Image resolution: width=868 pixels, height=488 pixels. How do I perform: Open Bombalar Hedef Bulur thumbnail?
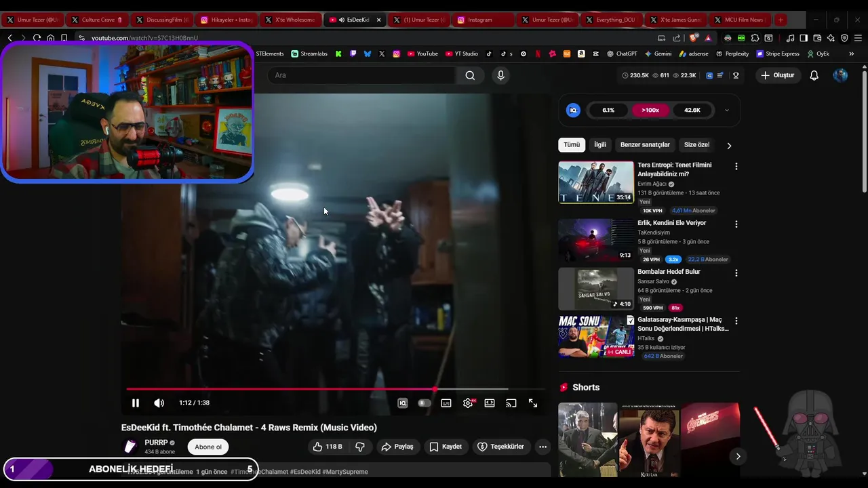click(596, 289)
